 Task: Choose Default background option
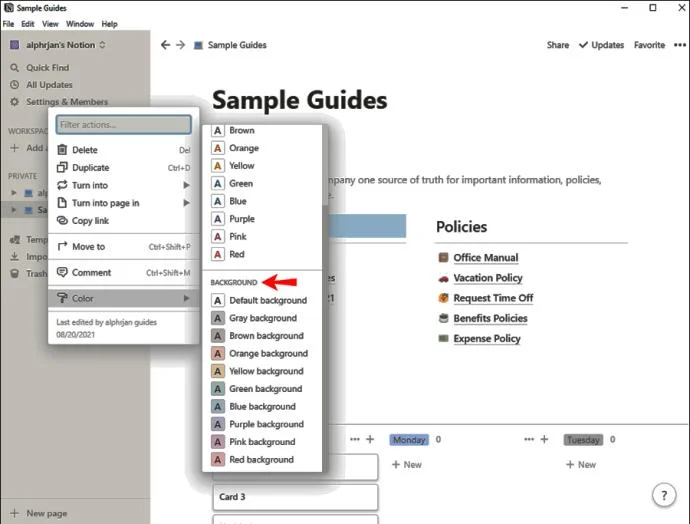click(262, 300)
